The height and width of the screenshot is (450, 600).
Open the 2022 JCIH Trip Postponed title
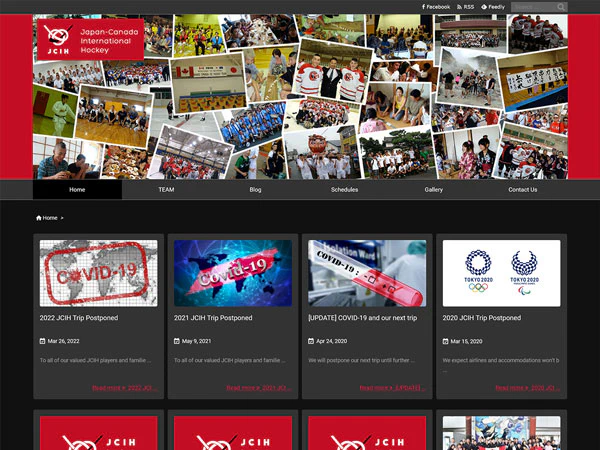79,318
